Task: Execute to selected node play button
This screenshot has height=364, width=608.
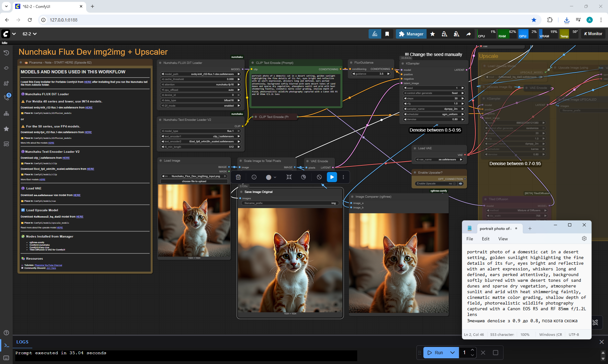Action: (332, 177)
